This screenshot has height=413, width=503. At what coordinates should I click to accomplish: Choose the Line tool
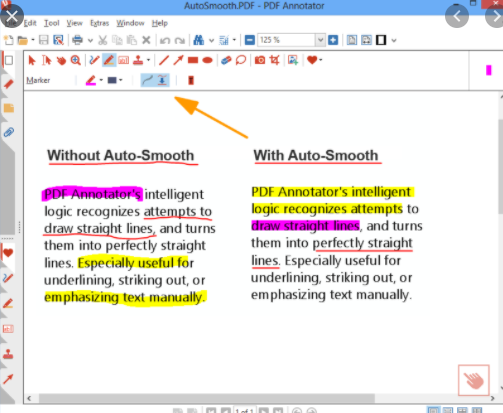(x=164, y=60)
